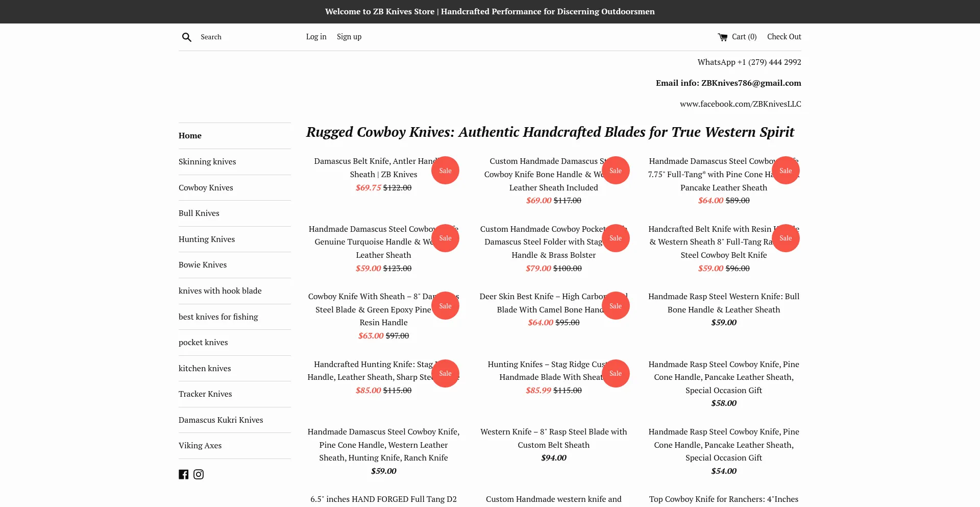Click the WhatsApp phone number text
980x507 pixels.
749,62
